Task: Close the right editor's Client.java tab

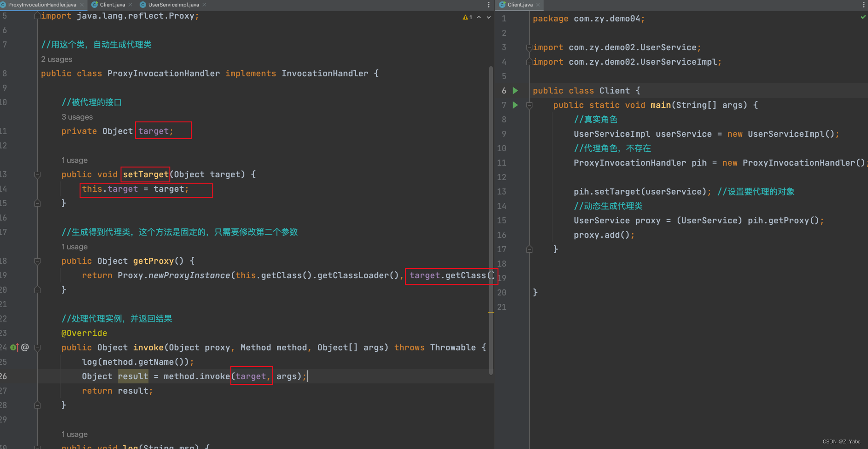Action: click(538, 5)
